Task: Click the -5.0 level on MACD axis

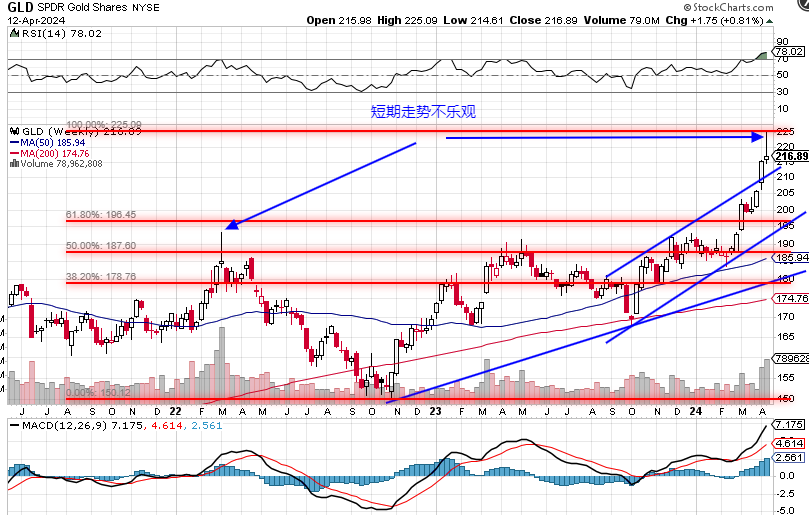Action: point(786,511)
